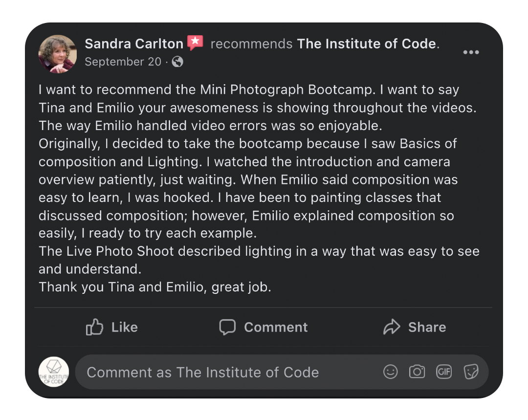
Task: Click the globe public audience icon
Action: tap(177, 62)
